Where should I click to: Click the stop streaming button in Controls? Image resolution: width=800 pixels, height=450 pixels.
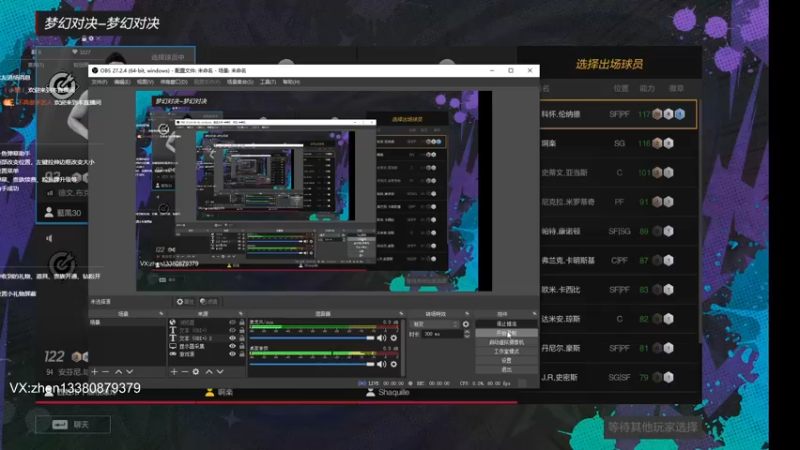coord(506,324)
